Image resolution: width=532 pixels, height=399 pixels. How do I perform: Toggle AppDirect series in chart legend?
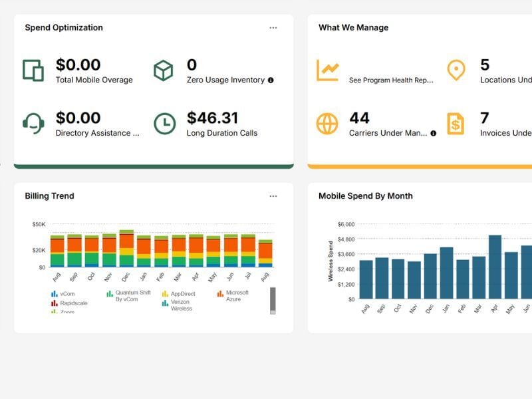182,293
